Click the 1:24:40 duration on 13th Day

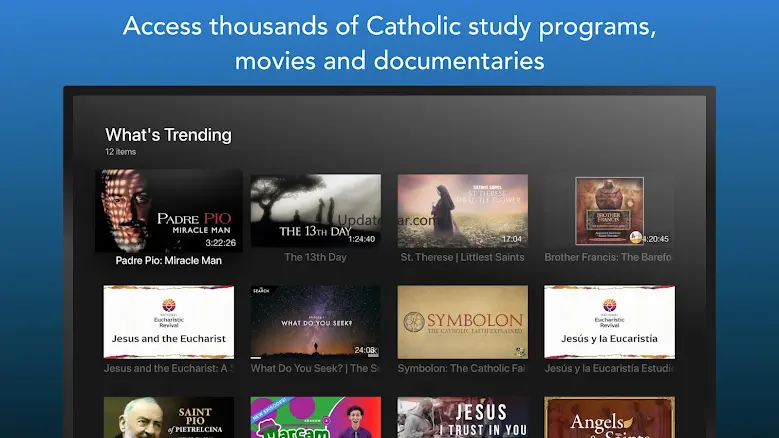pos(361,239)
